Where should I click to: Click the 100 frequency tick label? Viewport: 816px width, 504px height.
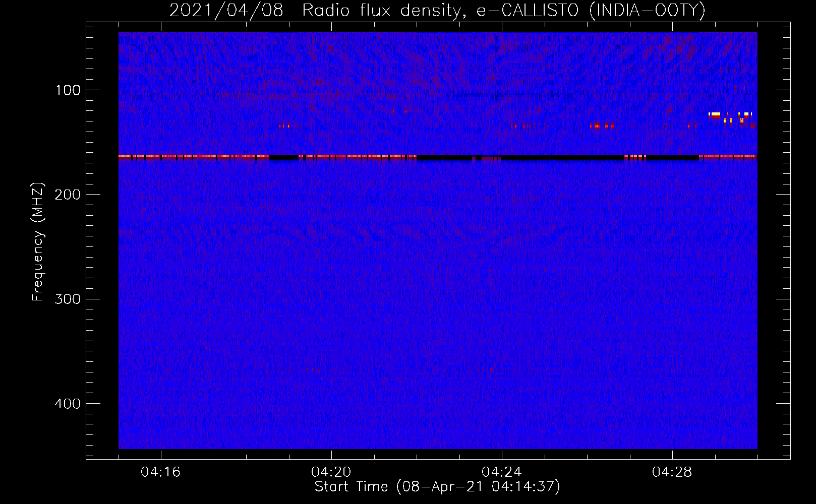pyautogui.click(x=68, y=90)
